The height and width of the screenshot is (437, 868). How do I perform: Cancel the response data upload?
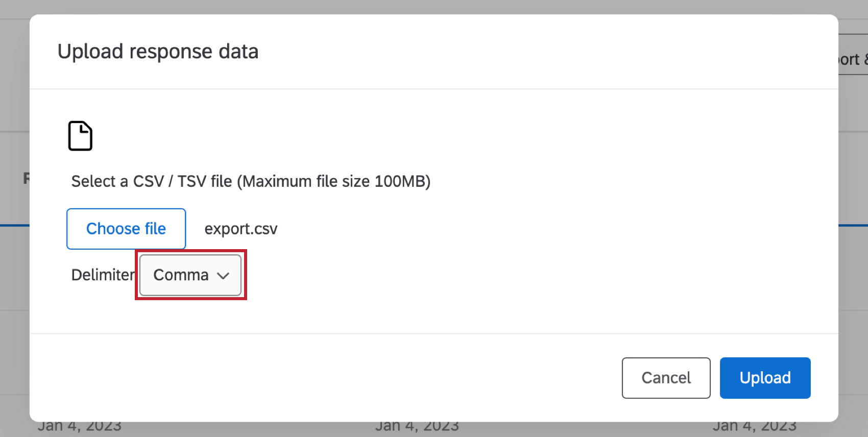665,378
